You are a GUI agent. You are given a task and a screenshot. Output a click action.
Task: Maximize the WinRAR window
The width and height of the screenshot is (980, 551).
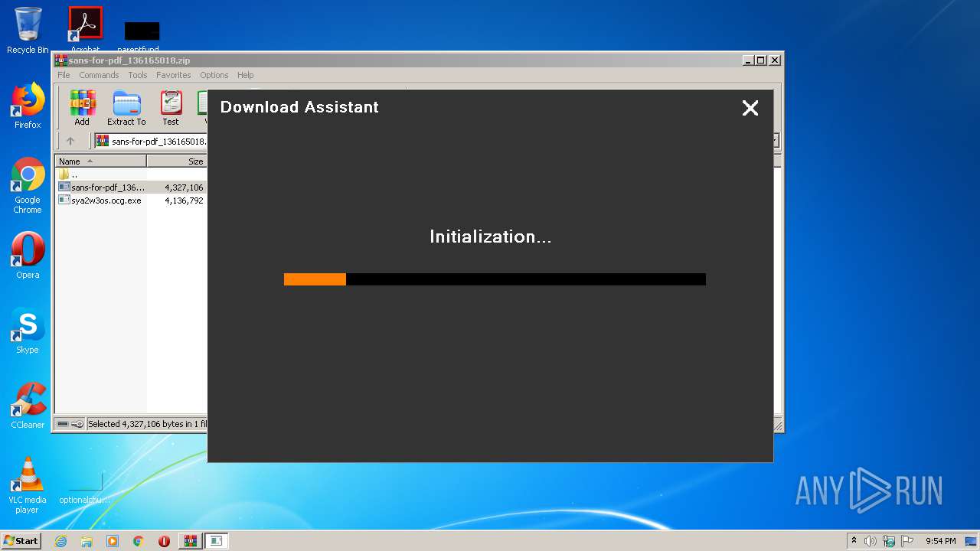coord(760,60)
